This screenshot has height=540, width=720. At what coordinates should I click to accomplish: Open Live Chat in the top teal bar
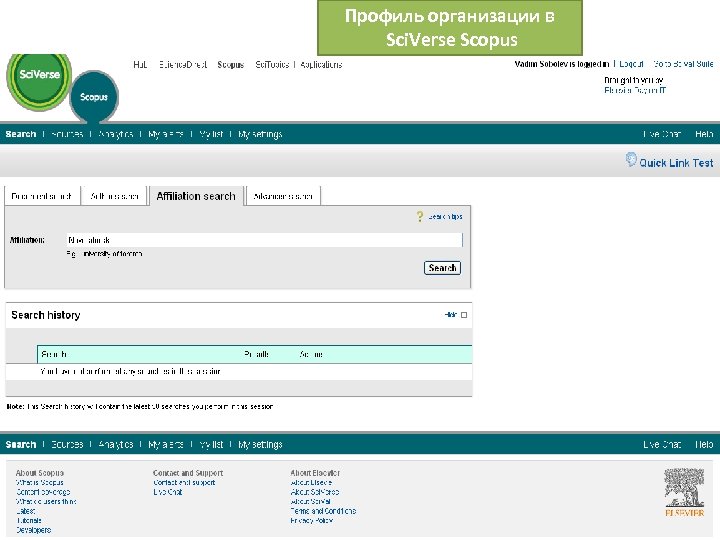[x=662, y=134]
